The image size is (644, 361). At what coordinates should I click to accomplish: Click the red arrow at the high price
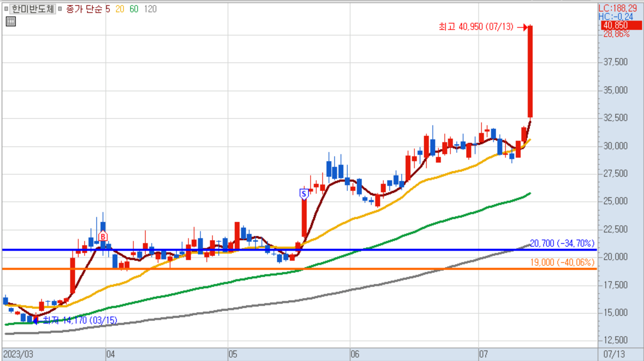click(x=522, y=27)
